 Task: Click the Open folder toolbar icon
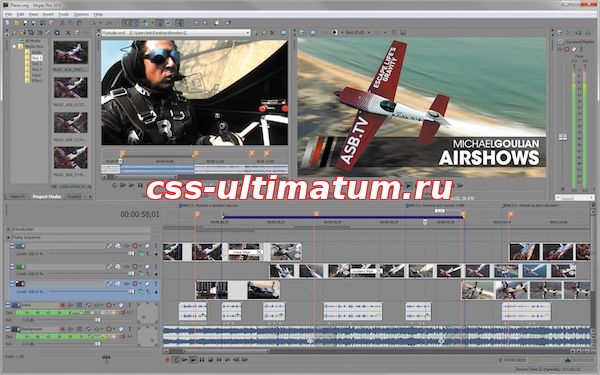[16, 23]
